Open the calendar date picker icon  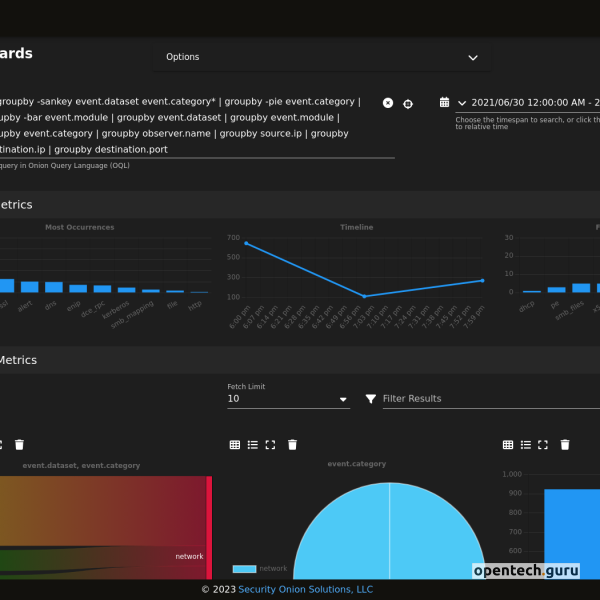(444, 102)
